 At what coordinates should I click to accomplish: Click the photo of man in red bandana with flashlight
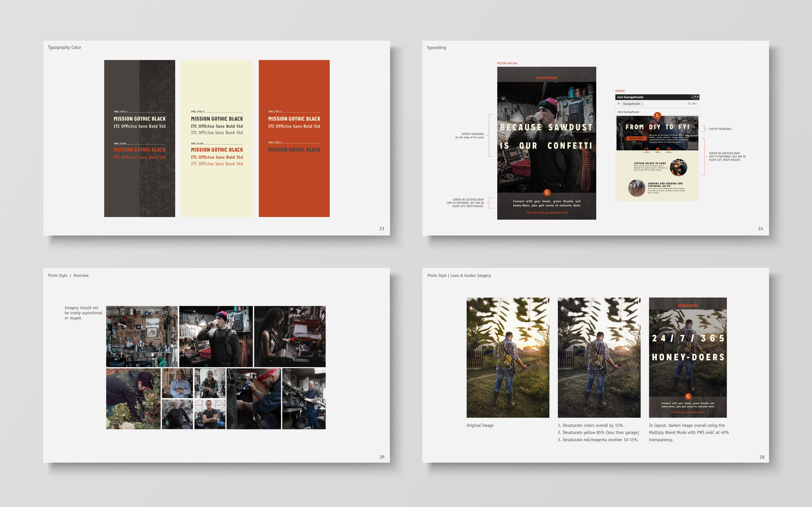point(254,399)
